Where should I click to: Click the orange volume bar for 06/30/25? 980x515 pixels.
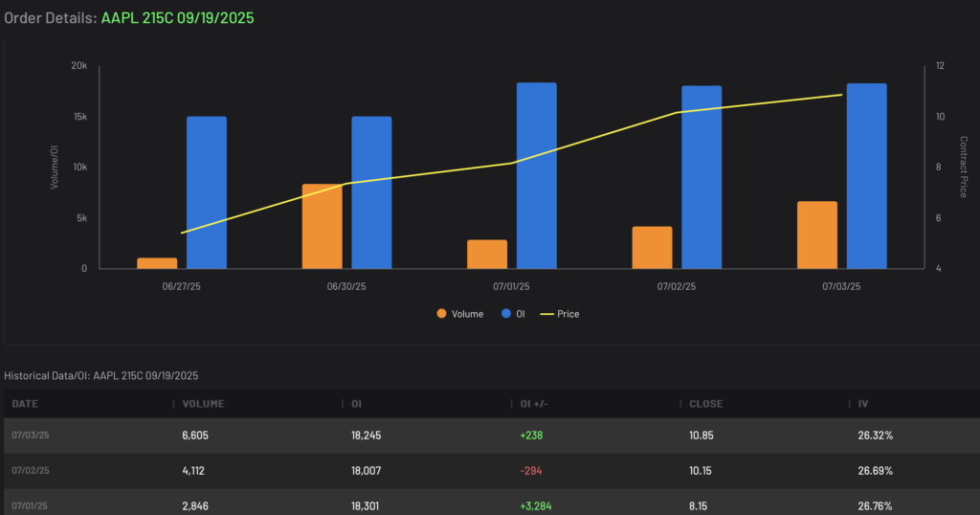point(322,226)
